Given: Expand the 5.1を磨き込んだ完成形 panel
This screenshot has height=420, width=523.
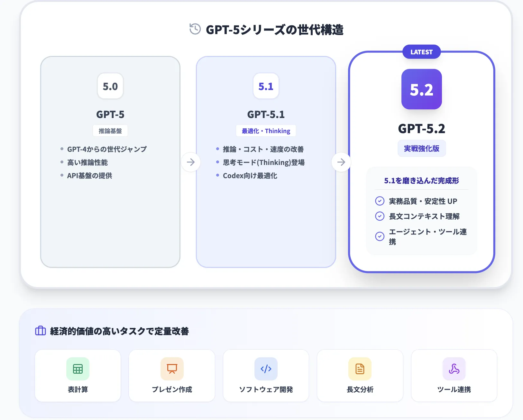Looking at the screenshot, I should tap(421, 181).
